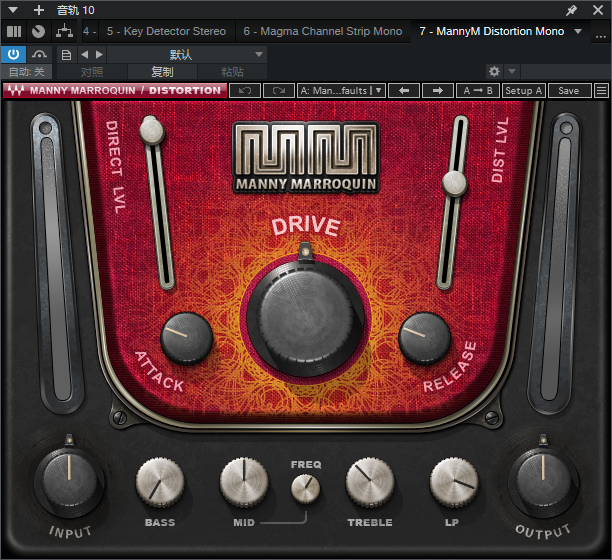The height and width of the screenshot is (560, 612).
Task: Open the gear settings icon
Action: pos(494,71)
